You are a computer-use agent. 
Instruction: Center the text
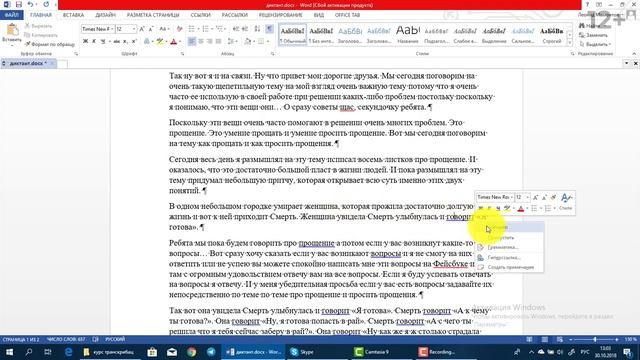pos(200,41)
